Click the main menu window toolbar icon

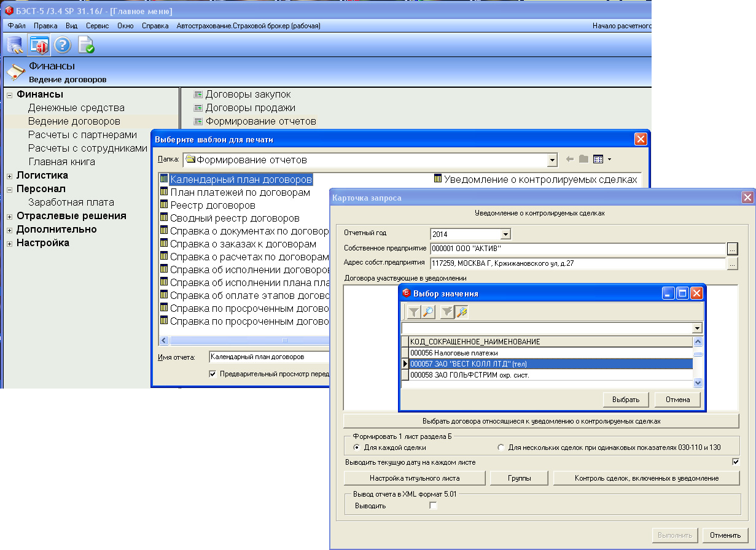[x=39, y=45]
